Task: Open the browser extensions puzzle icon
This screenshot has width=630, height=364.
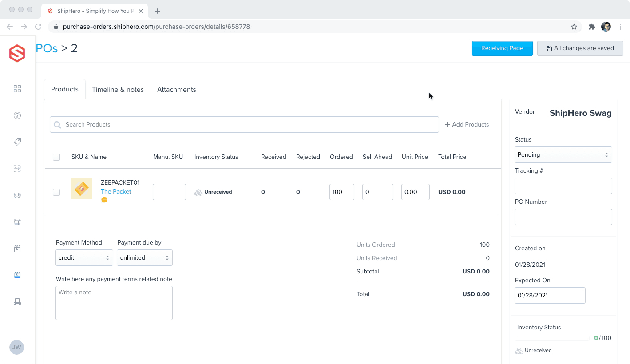Action: pos(592,27)
